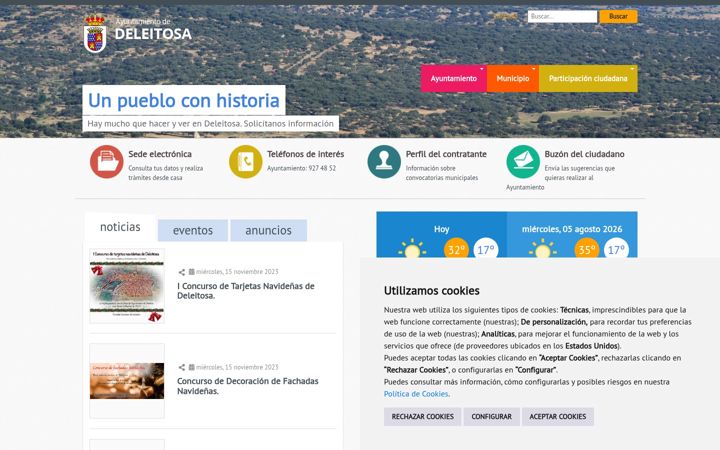Expand the Municipio dropdown menu
Screen dimensions: 720x450
(512, 79)
